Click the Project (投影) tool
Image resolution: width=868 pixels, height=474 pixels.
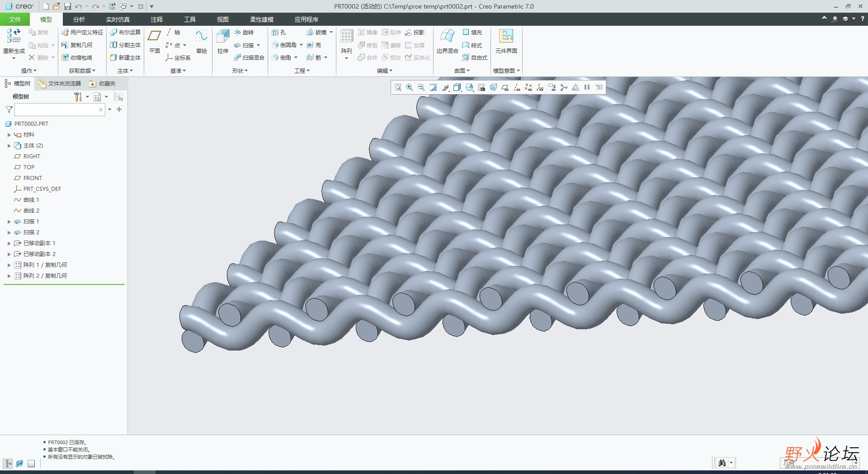415,33
